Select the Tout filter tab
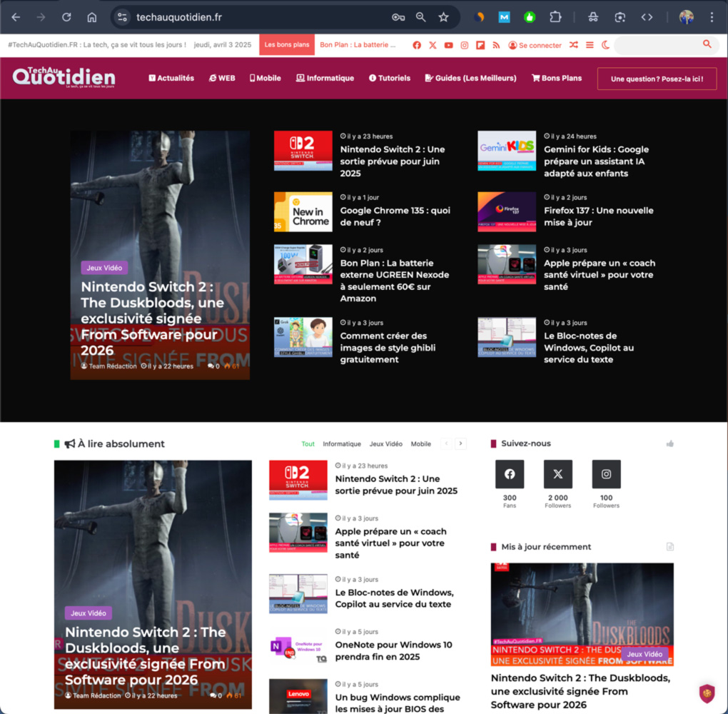The width and height of the screenshot is (728, 714). [308, 444]
